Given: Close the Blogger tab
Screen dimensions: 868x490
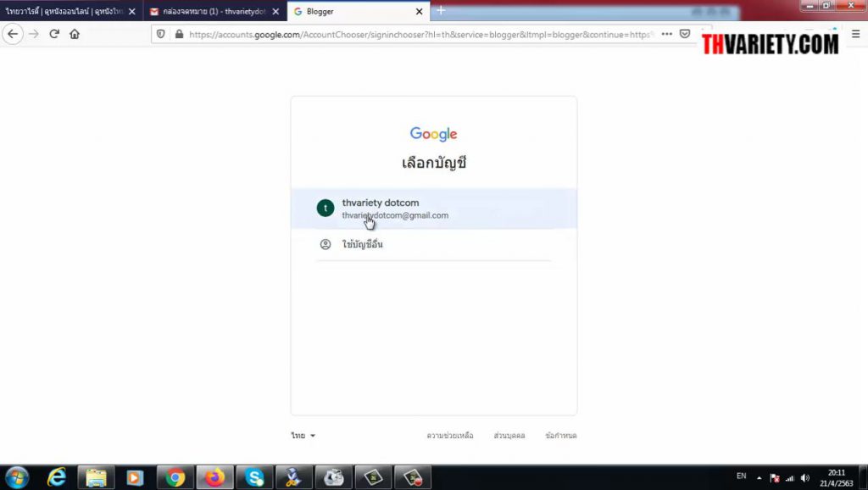Looking at the screenshot, I should [419, 11].
